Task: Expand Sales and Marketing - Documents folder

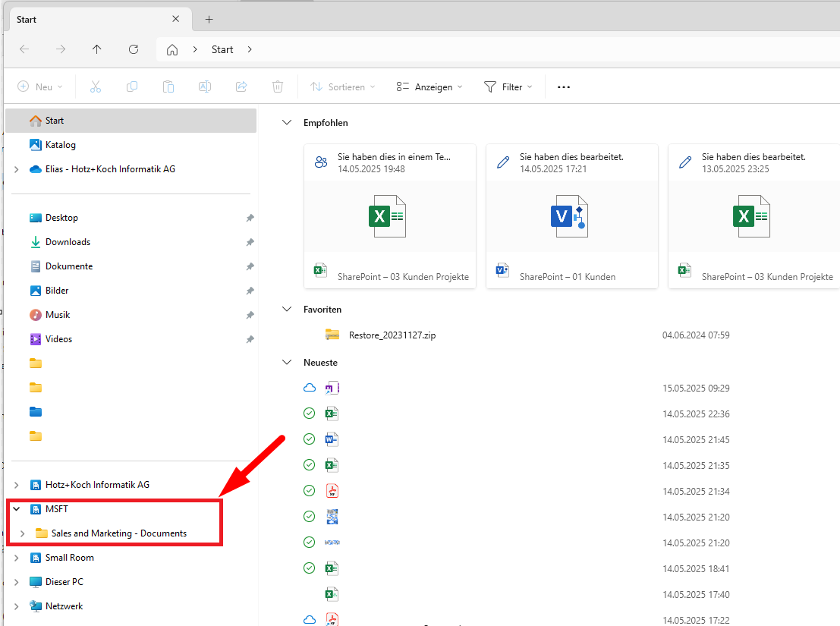Action: (x=23, y=533)
